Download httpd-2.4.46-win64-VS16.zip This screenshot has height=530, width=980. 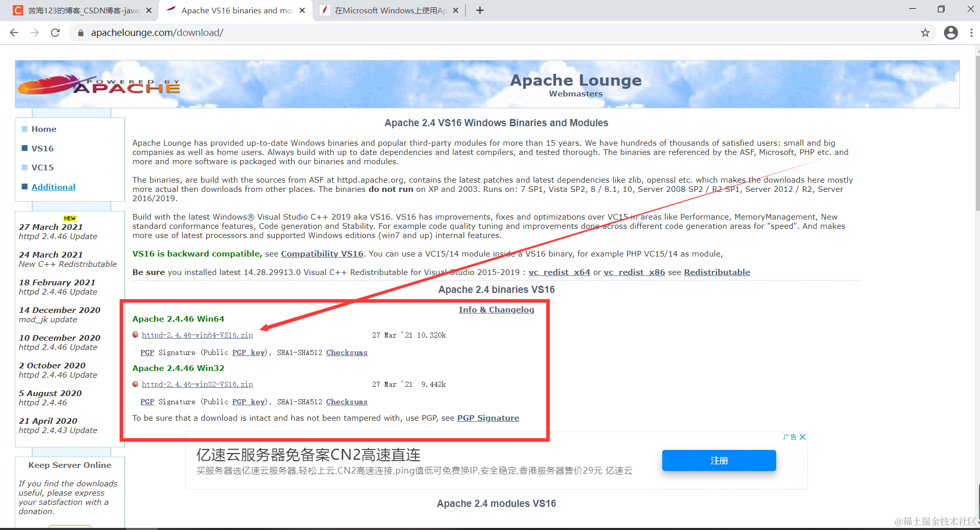(x=198, y=335)
